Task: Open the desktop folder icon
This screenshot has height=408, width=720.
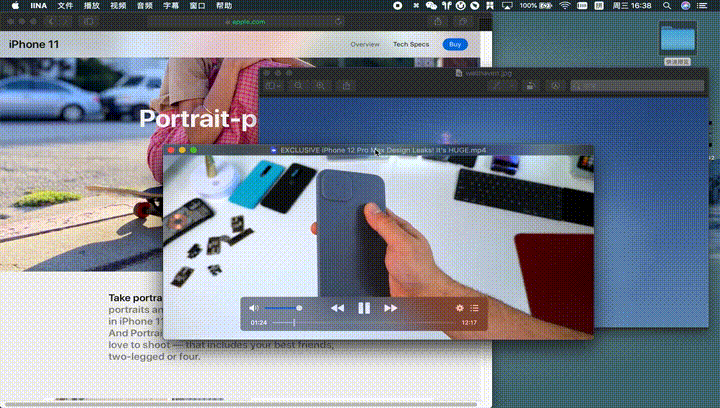Action: tap(677, 39)
